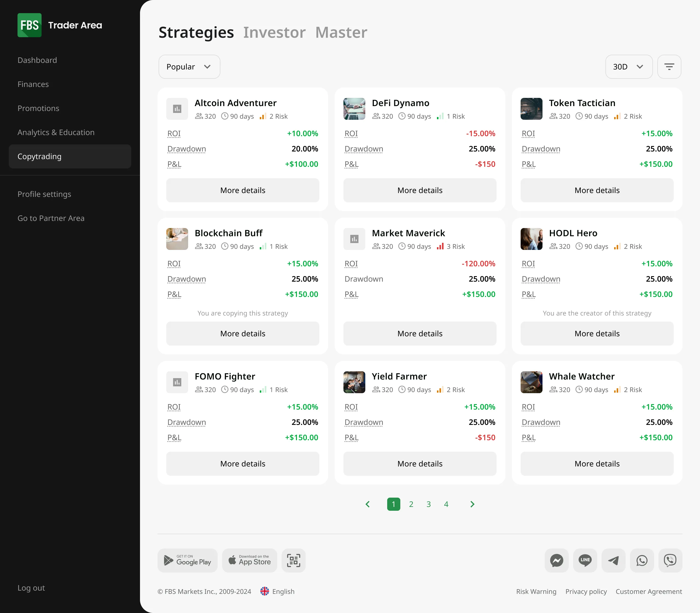Open the filter options icon
700x613 pixels.
669,66
